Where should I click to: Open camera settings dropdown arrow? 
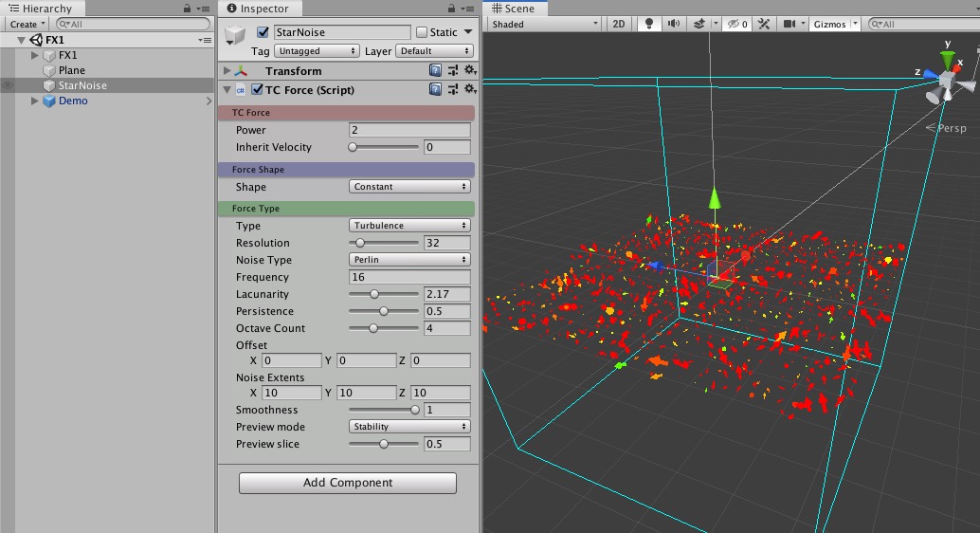803,24
